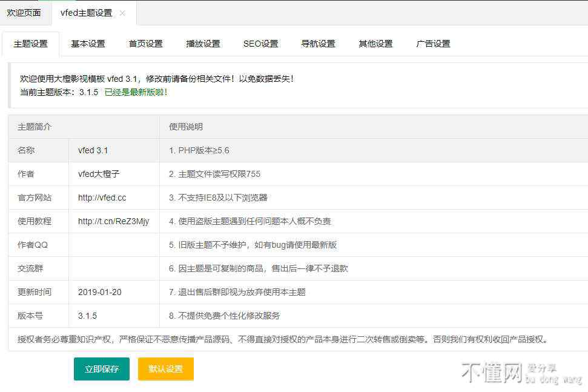Open the SEO设置 tab
The width and height of the screenshot is (588, 392).
[x=260, y=44]
